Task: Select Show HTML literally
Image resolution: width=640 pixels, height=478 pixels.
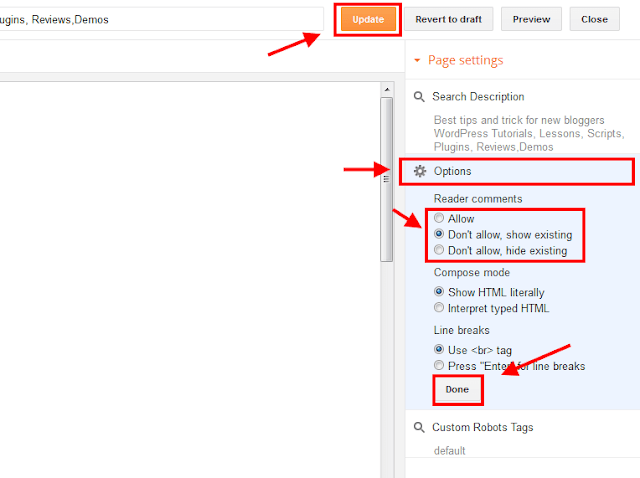Action: tap(439, 291)
